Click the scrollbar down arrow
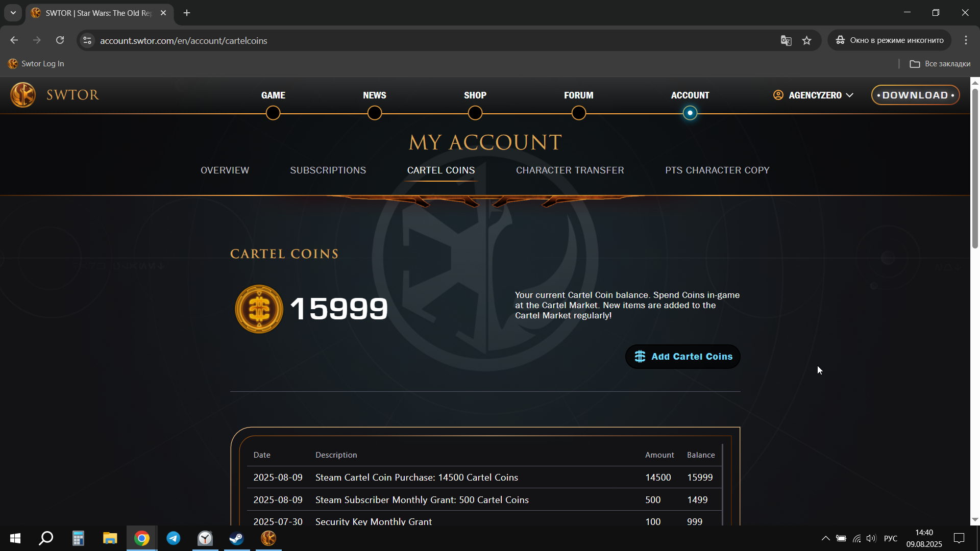 pyautogui.click(x=975, y=520)
